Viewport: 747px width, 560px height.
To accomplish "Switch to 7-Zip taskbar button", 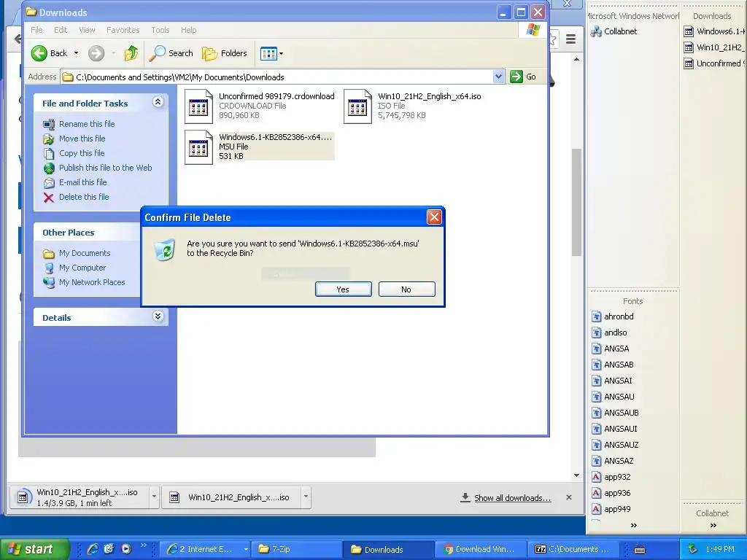I will (297, 549).
